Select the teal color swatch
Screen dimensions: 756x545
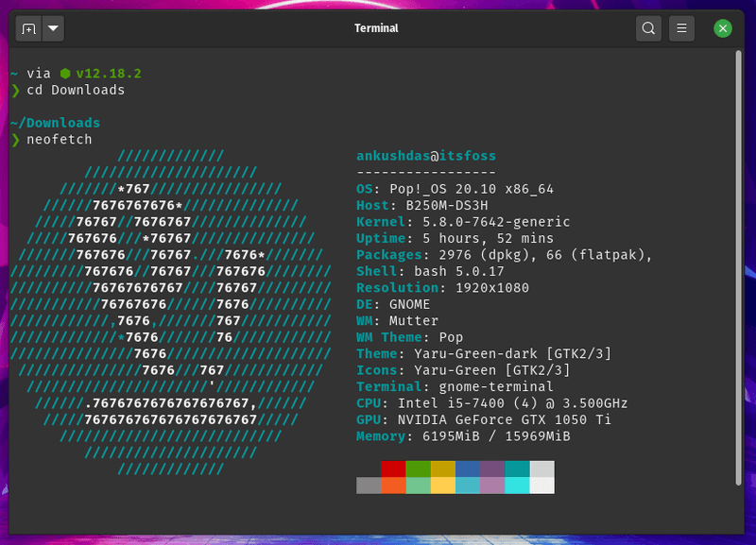(x=518, y=468)
